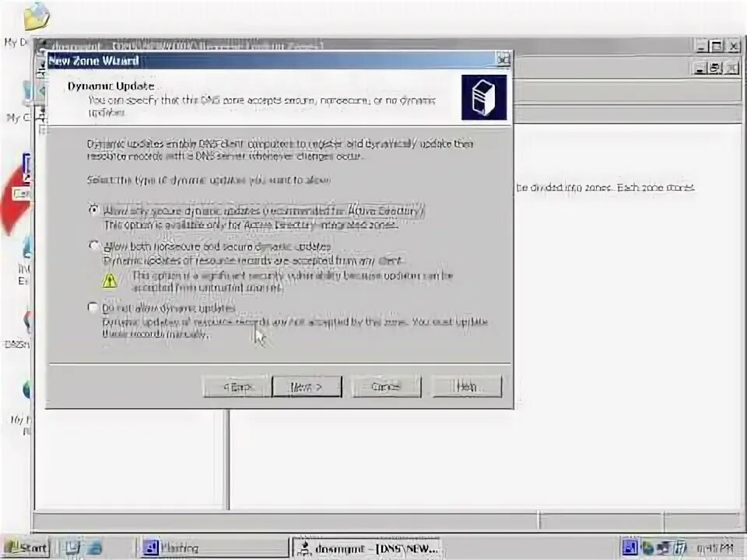Select 'Allow both nonsecure and secure' option
This screenshot has width=747, height=560.
coord(94,246)
